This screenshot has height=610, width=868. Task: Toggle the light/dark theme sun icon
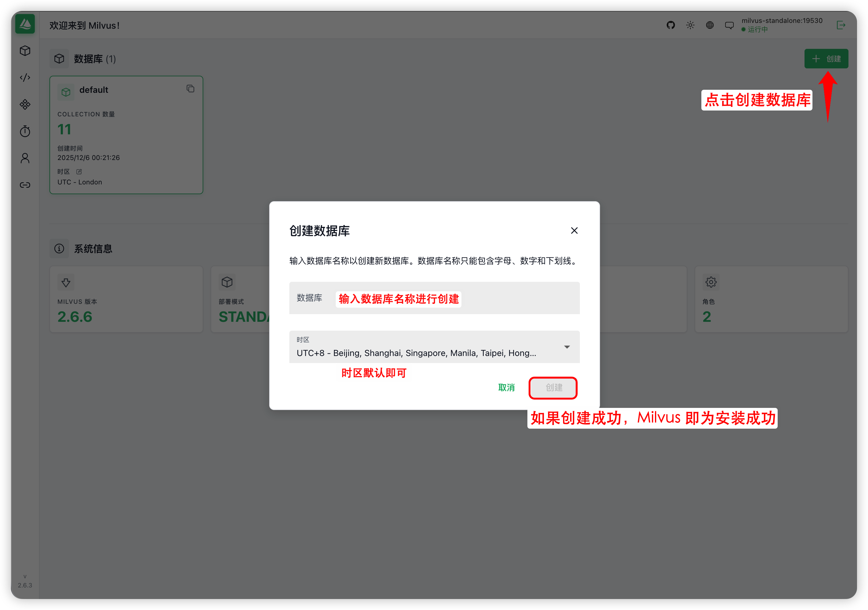pyautogui.click(x=690, y=25)
